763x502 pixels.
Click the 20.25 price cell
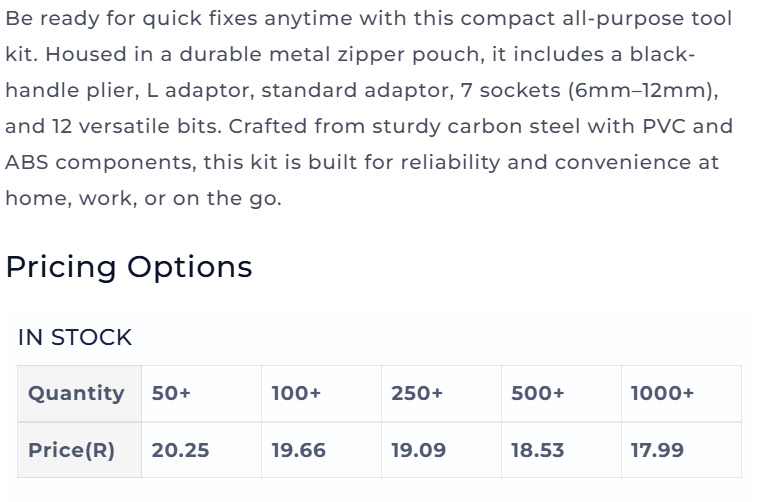[201, 450]
